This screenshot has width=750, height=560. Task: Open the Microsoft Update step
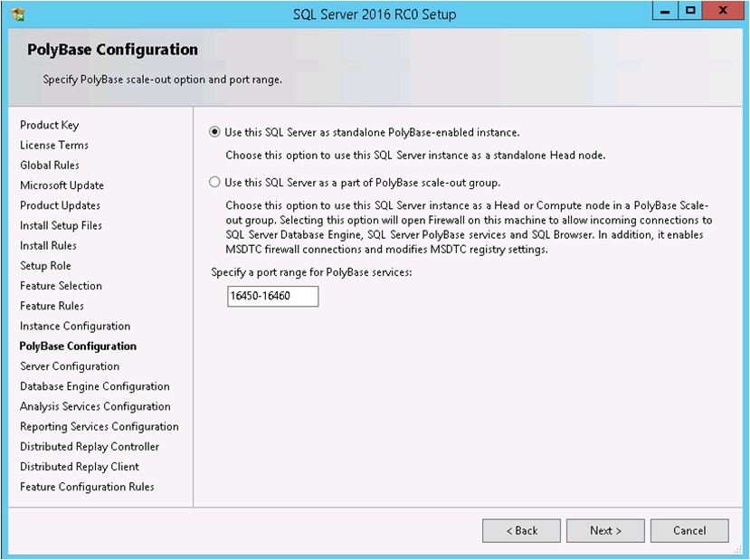(x=62, y=185)
